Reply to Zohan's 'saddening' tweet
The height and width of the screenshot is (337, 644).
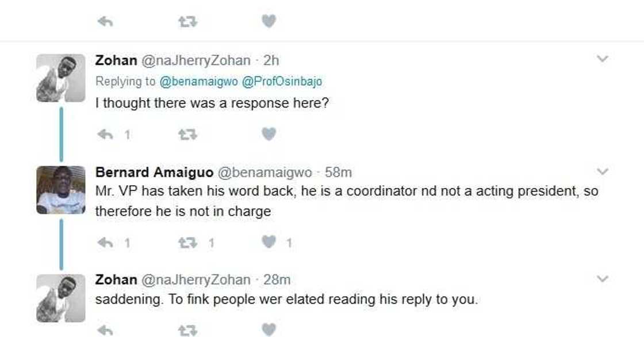coord(105,330)
